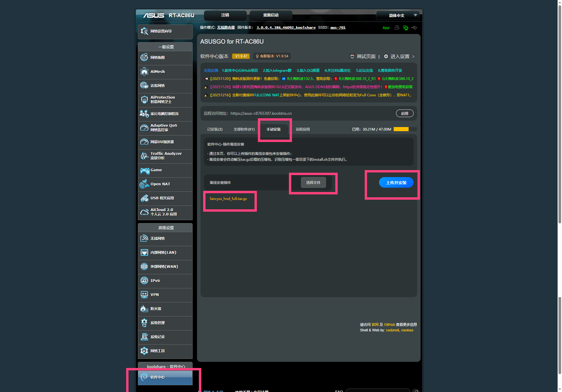This screenshot has height=392, width=562.
Task: Open AiCloud 2.0 cloud icon
Action: coord(144,212)
